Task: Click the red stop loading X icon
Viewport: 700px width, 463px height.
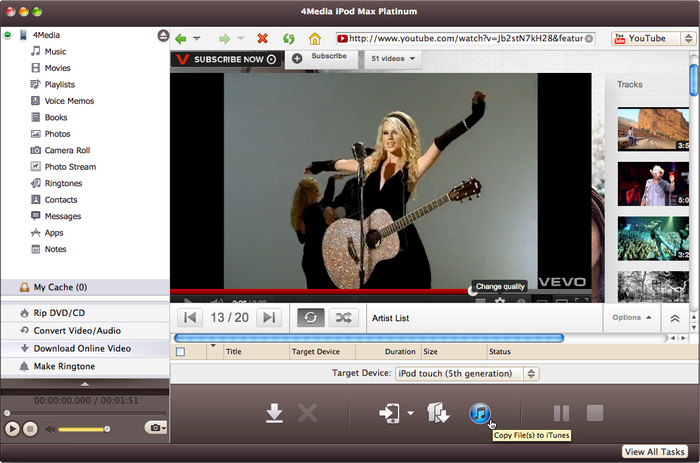Action: pos(262,39)
